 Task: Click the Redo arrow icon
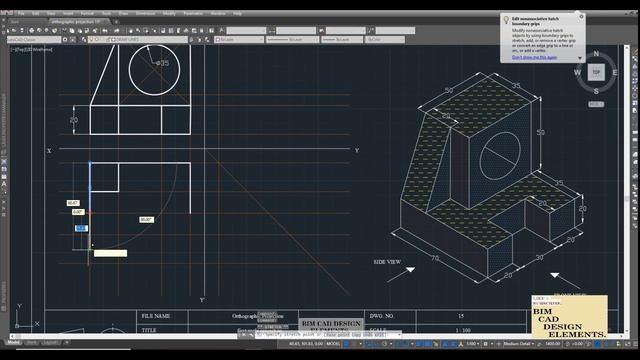tap(117, 31)
